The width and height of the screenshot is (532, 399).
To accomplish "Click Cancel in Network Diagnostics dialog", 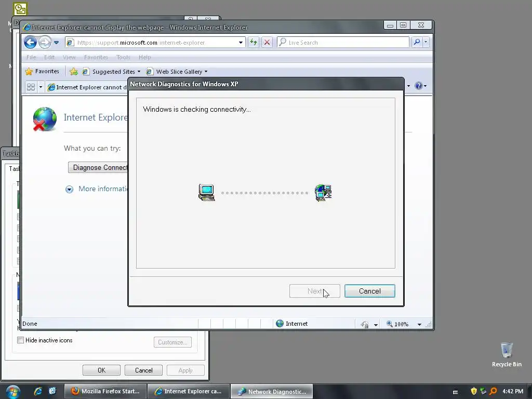I will 370,291.
